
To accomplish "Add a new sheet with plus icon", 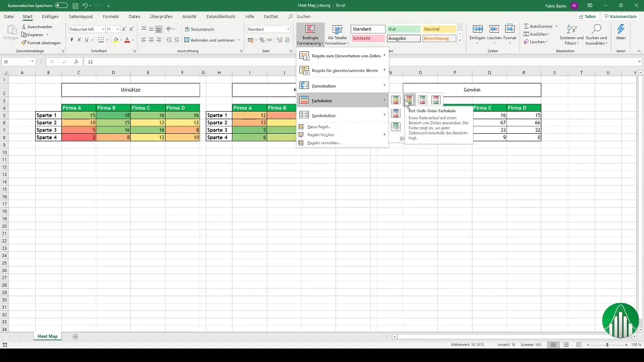I will tap(75, 336).
